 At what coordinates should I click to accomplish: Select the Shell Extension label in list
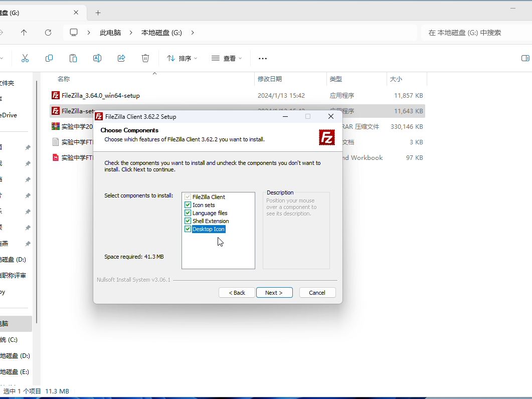(x=211, y=221)
